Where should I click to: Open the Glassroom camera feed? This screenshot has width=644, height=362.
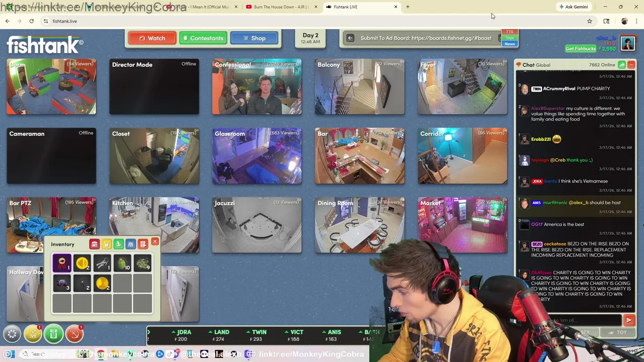257,156
